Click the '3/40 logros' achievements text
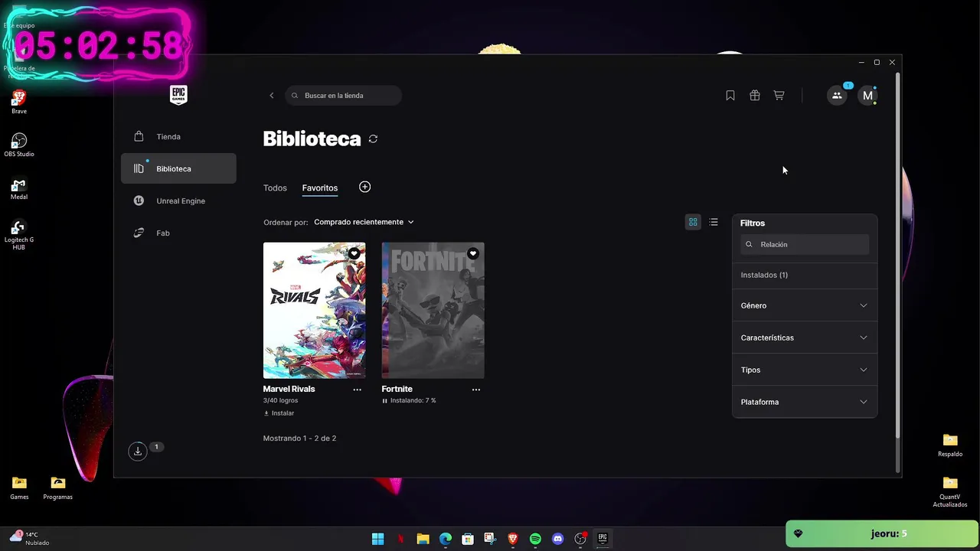The image size is (980, 551). [x=280, y=400]
